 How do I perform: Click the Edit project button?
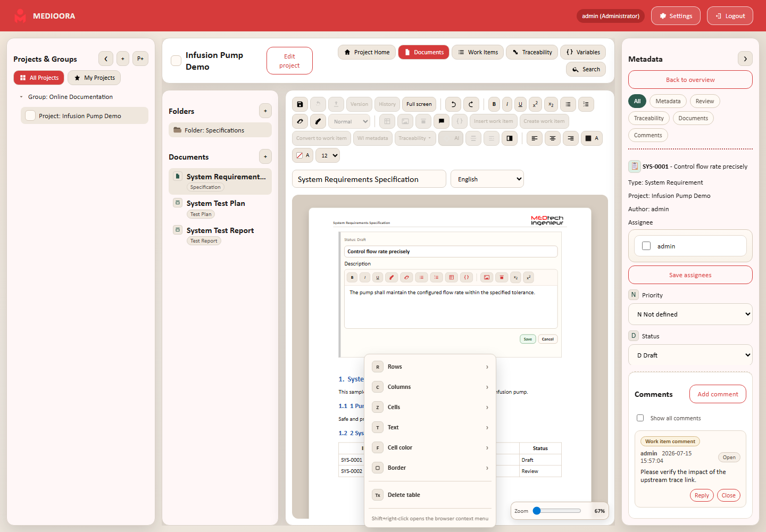pyautogui.click(x=289, y=61)
